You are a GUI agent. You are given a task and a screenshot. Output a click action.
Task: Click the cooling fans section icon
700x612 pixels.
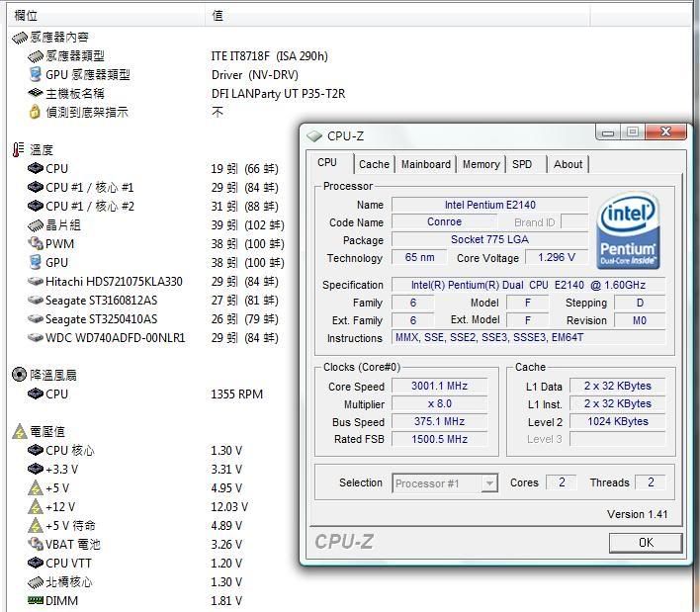[x=19, y=375]
